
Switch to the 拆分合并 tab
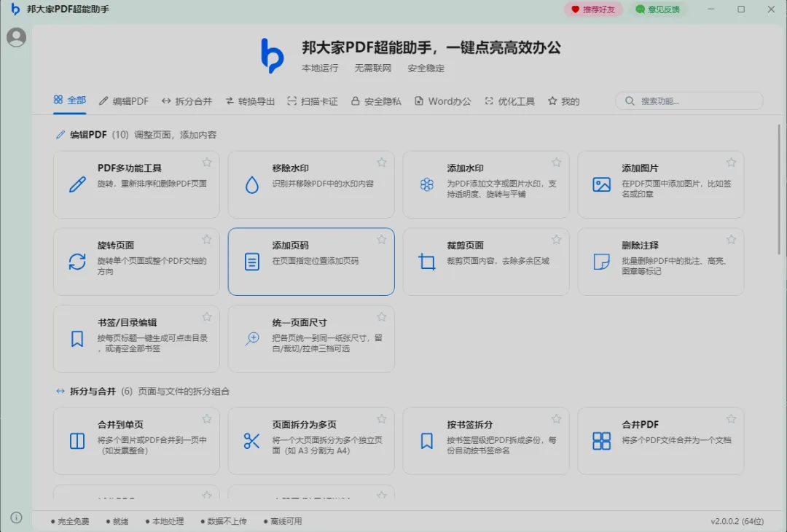click(187, 101)
